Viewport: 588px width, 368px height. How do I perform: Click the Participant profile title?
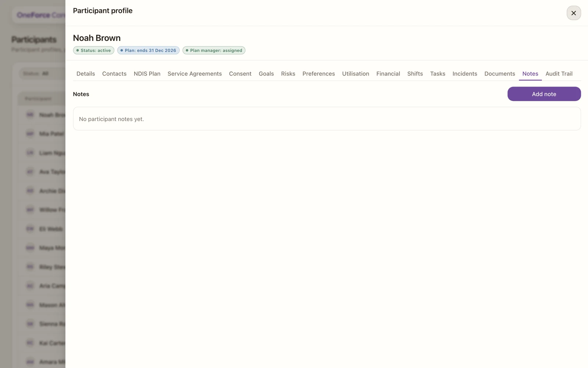103,11
